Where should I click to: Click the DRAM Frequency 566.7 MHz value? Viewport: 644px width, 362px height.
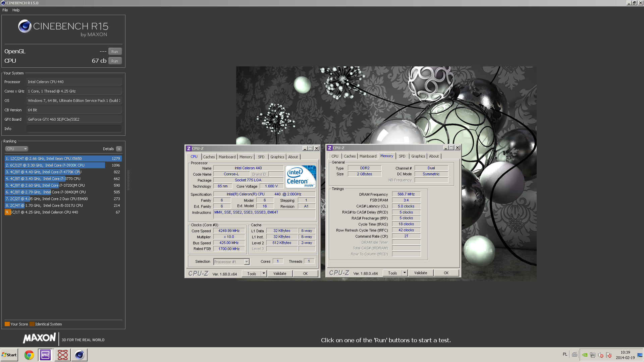click(406, 194)
